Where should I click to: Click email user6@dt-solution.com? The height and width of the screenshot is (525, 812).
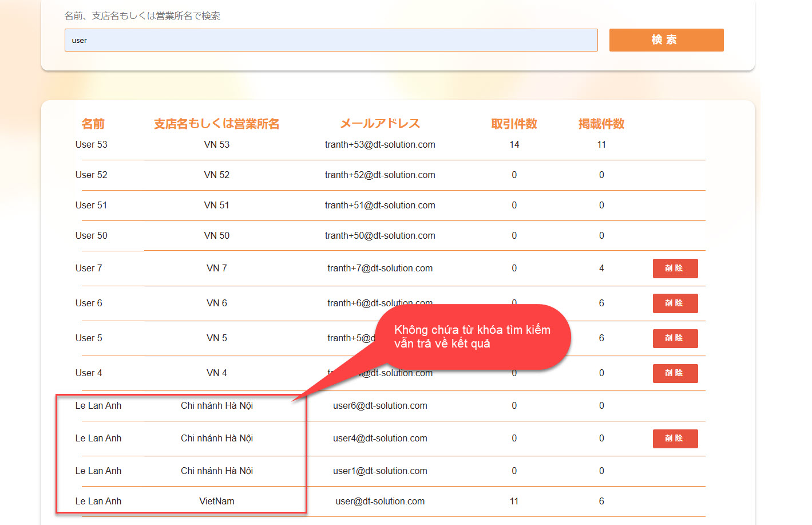(x=380, y=406)
